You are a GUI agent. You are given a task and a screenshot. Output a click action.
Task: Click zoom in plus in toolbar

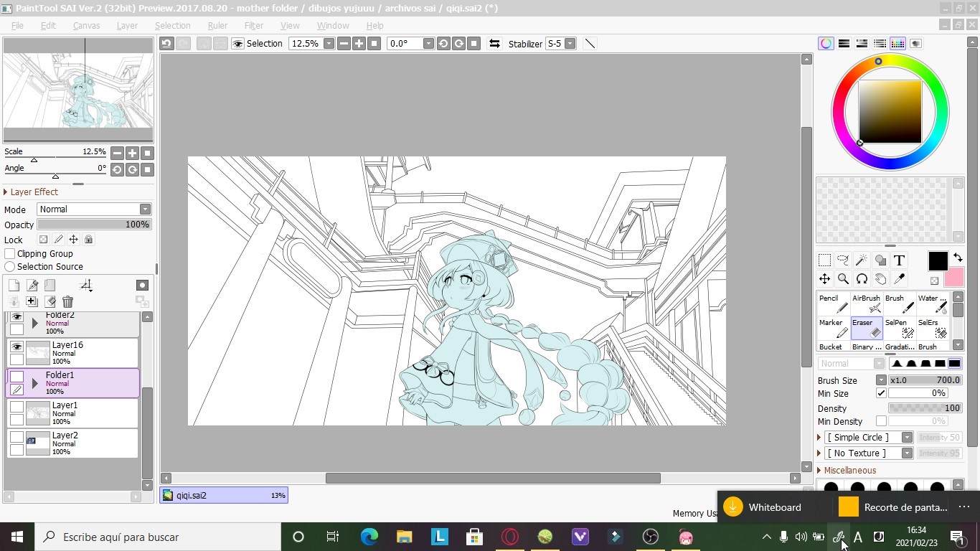(x=359, y=44)
